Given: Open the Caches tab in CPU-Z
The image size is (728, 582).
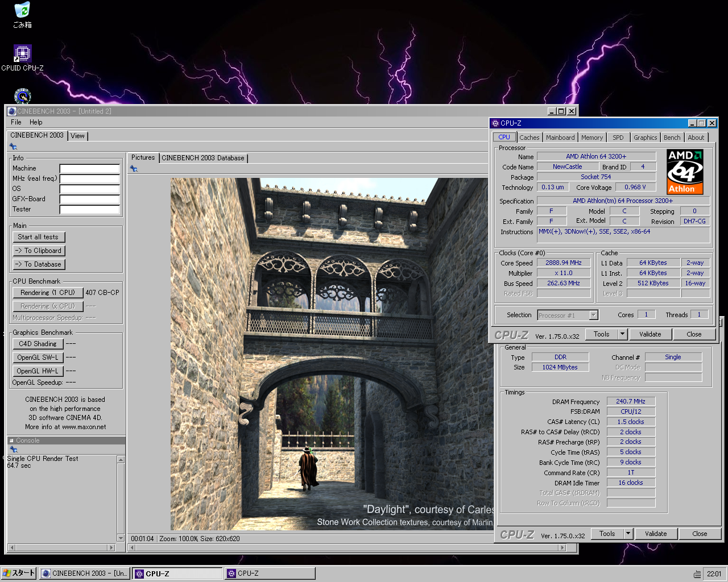Looking at the screenshot, I should tap(530, 138).
